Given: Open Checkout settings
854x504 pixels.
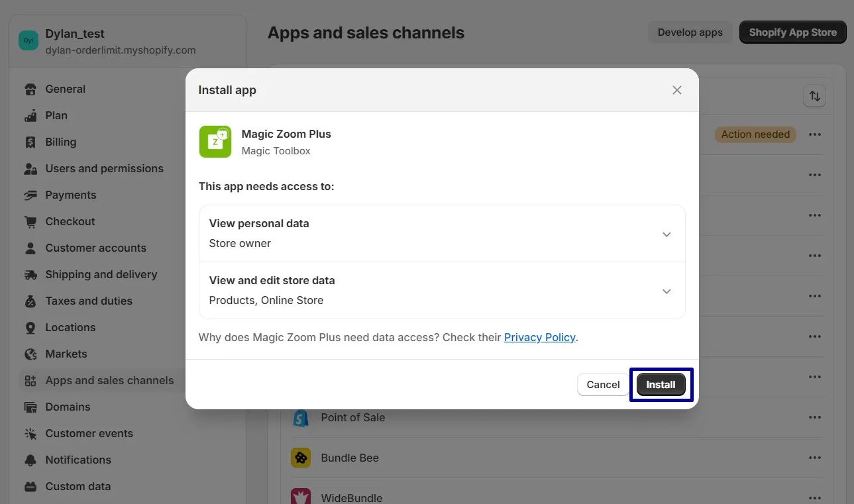Looking at the screenshot, I should click(x=70, y=221).
